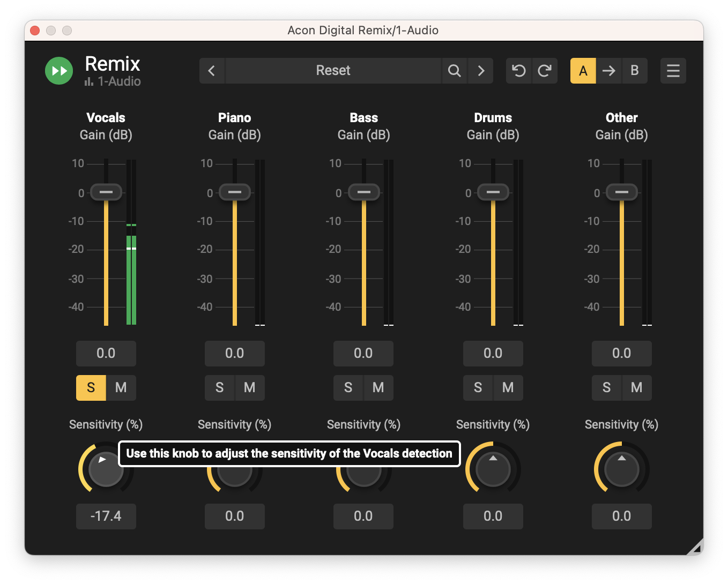The width and height of the screenshot is (728, 584).
Task: Click the redo arrow icon
Action: pyautogui.click(x=545, y=71)
